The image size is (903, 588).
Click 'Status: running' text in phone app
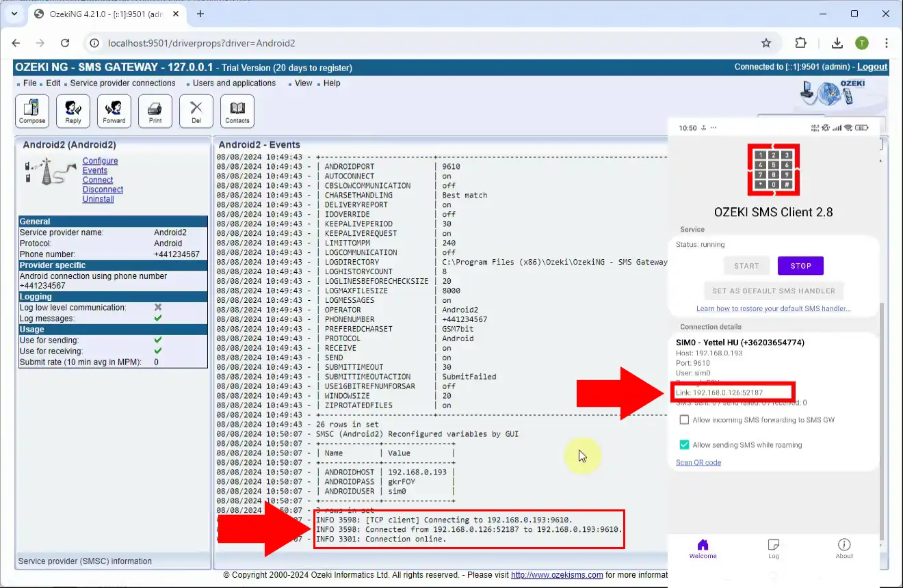[700, 245]
